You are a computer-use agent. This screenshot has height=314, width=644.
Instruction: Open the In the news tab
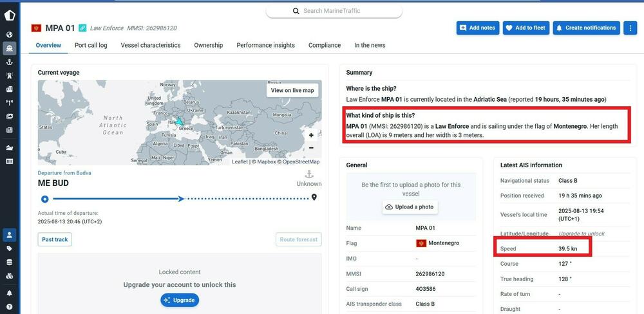tap(370, 45)
